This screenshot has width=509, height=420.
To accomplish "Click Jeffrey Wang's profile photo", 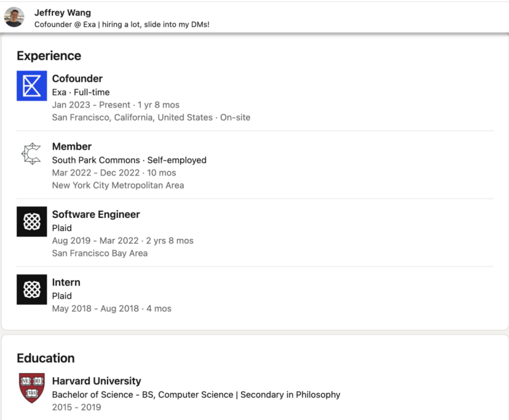I will coord(14,17).
